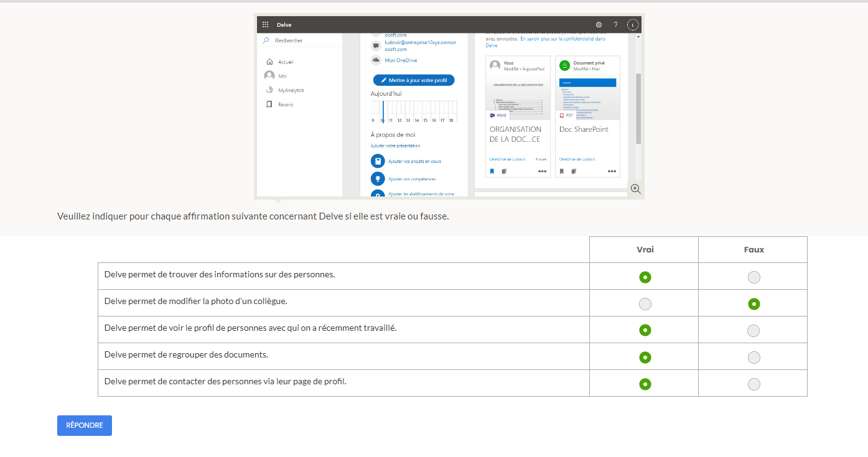This screenshot has width=868, height=457.
Task: Click the Accueil home icon
Action: tap(269, 62)
